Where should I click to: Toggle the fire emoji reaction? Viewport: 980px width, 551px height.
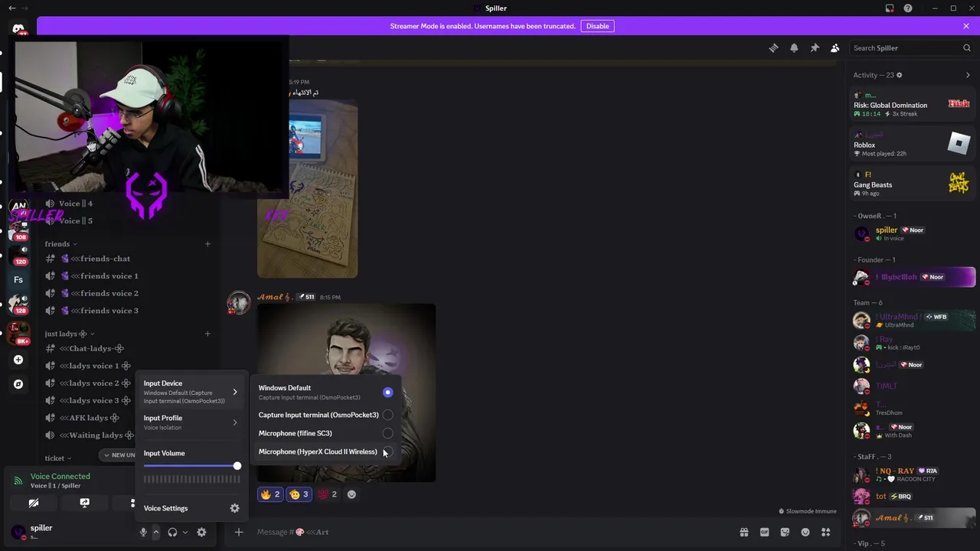271,494
